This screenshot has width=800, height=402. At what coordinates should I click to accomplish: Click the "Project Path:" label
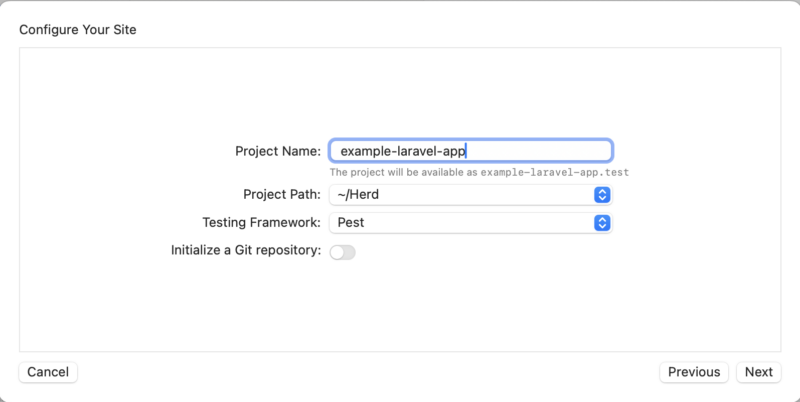pyautogui.click(x=282, y=195)
